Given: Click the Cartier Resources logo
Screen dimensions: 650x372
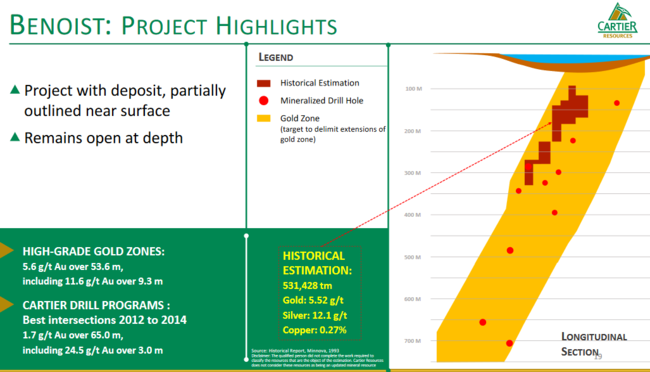Looking at the screenshot, I should [x=617, y=20].
